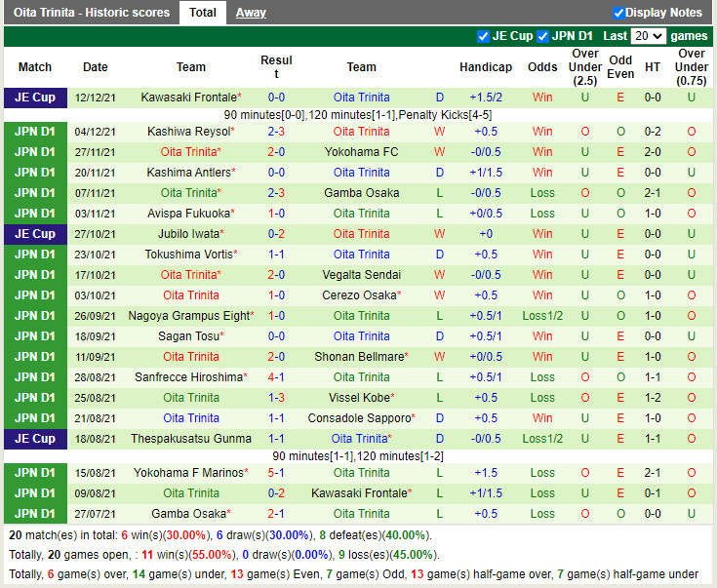The width and height of the screenshot is (717, 588).
Task: Open Thespakusatsu Gunma team link
Action: [x=191, y=439]
